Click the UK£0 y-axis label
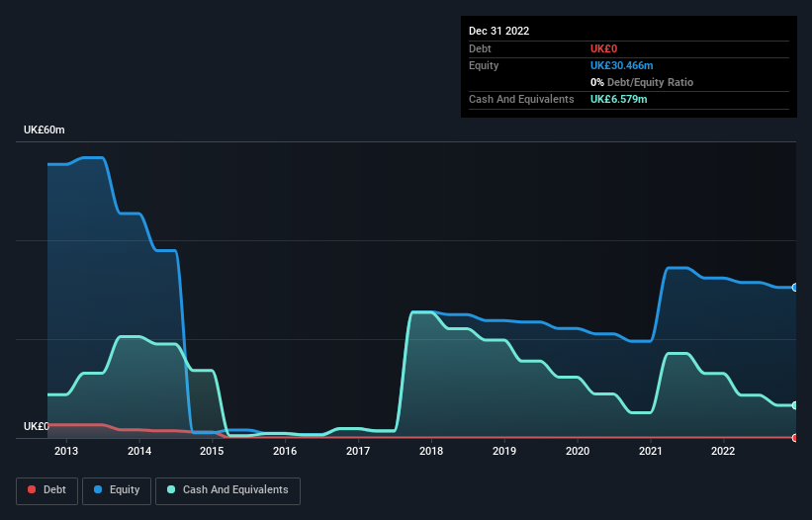The image size is (812, 520). click(37, 426)
